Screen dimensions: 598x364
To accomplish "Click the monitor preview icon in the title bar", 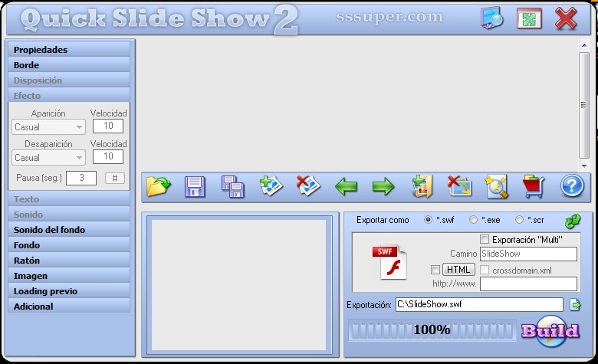I will point(491,18).
